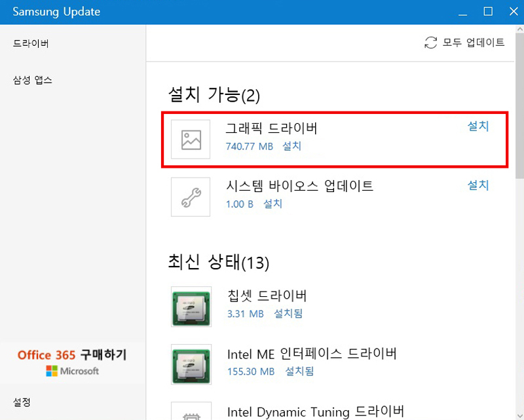The height and width of the screenshot is (420, 524).
Task: Maximize the Samsung Update window
Action: pos(488,12)
